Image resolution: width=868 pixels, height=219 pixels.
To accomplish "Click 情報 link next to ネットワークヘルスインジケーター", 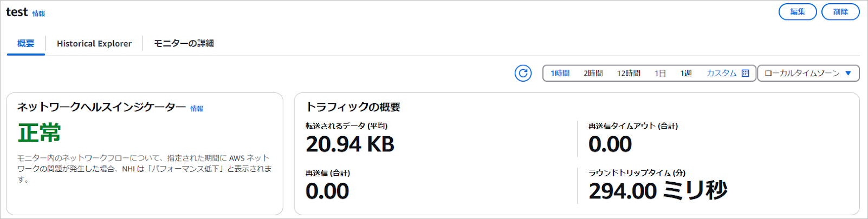I will coord(197,109).
